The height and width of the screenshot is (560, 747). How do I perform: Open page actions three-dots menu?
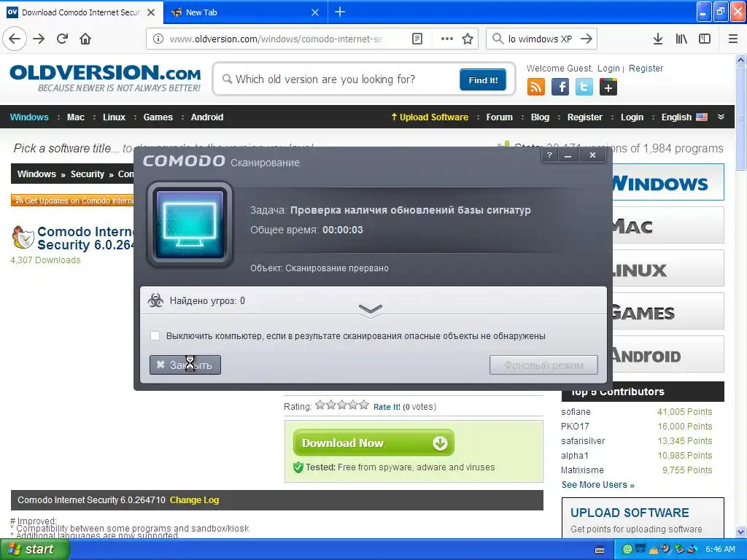coord(447,39)
